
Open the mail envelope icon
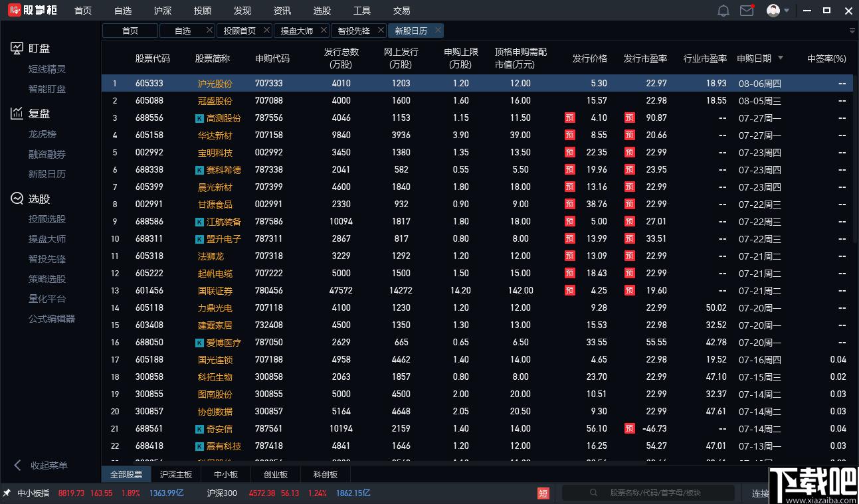tap(747, 11)
